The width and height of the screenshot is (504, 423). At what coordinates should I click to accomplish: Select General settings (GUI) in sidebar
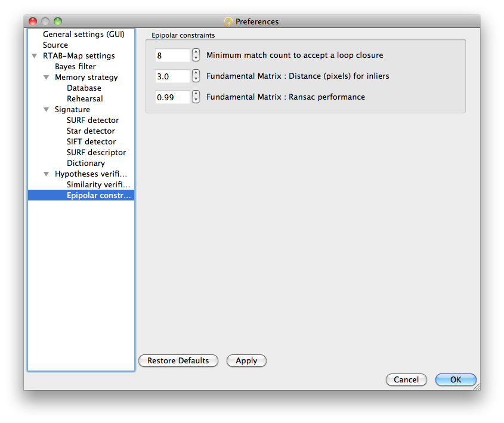pyautogui.click(x=84, y=35)
